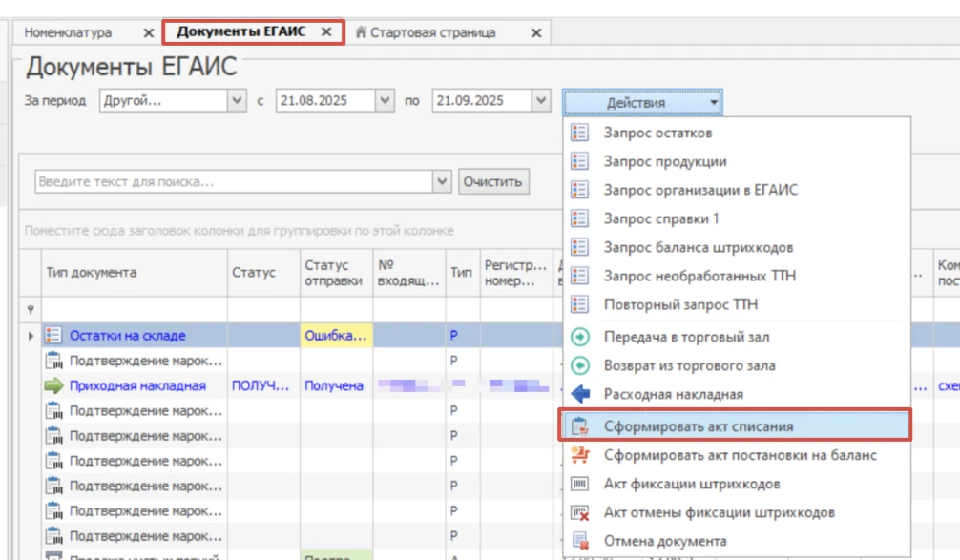
Task: Click the green arrow icon for Возврат из торгового зала
Action: [x=580, y=365]
